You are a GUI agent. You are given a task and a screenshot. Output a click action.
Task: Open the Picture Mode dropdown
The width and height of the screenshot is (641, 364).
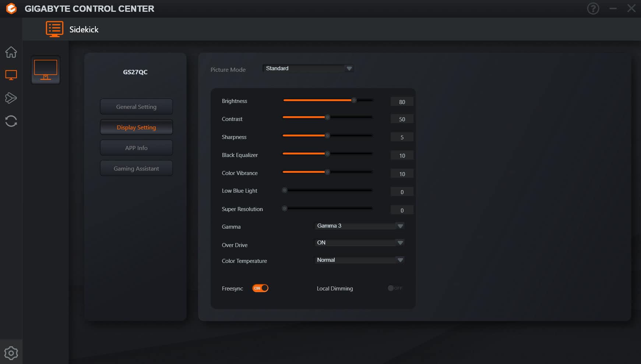pos(308,68)
